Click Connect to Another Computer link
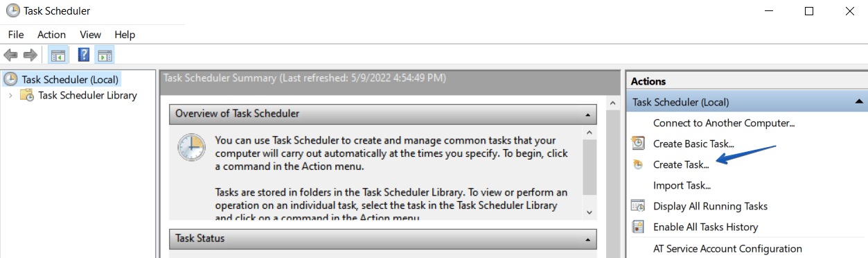The image size is (868, 258). [724, 123]
